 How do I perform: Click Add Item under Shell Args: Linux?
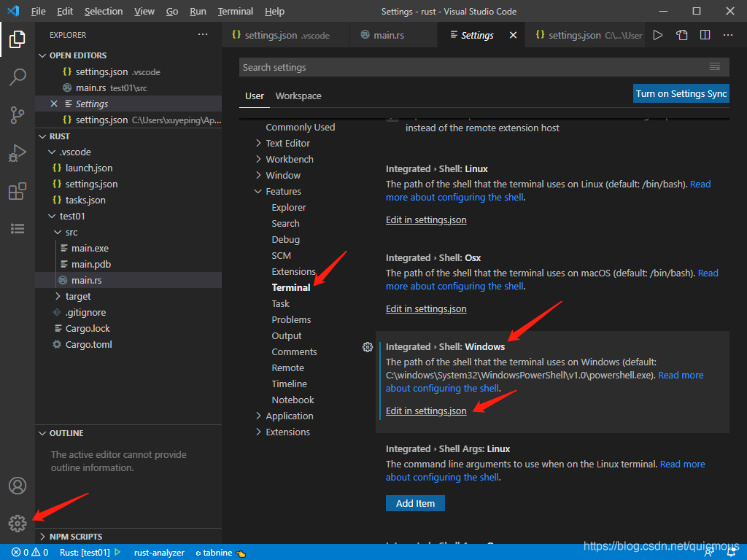(x=415, y=503)
